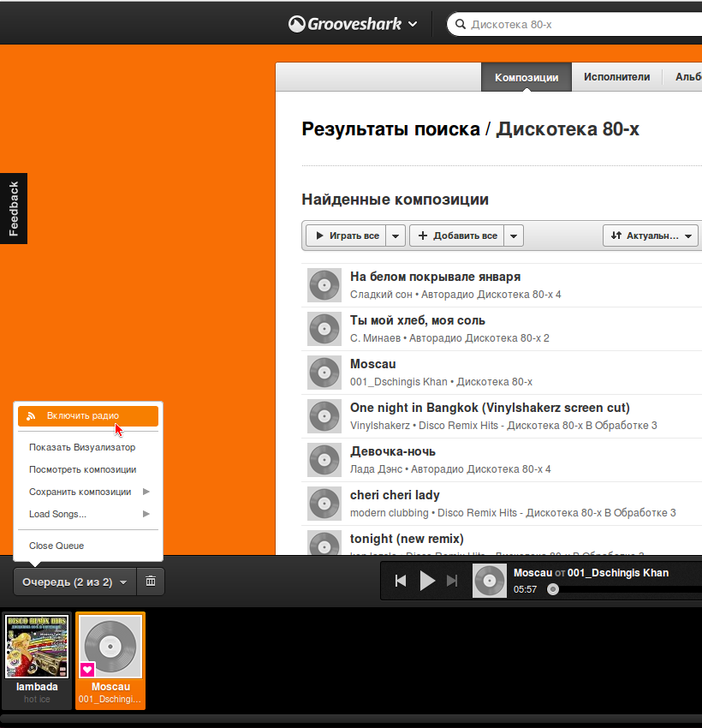The image size is (702, 728).
Task: Expand the Добавить все dropdown arrow
Action: click(x=515, y=236)
